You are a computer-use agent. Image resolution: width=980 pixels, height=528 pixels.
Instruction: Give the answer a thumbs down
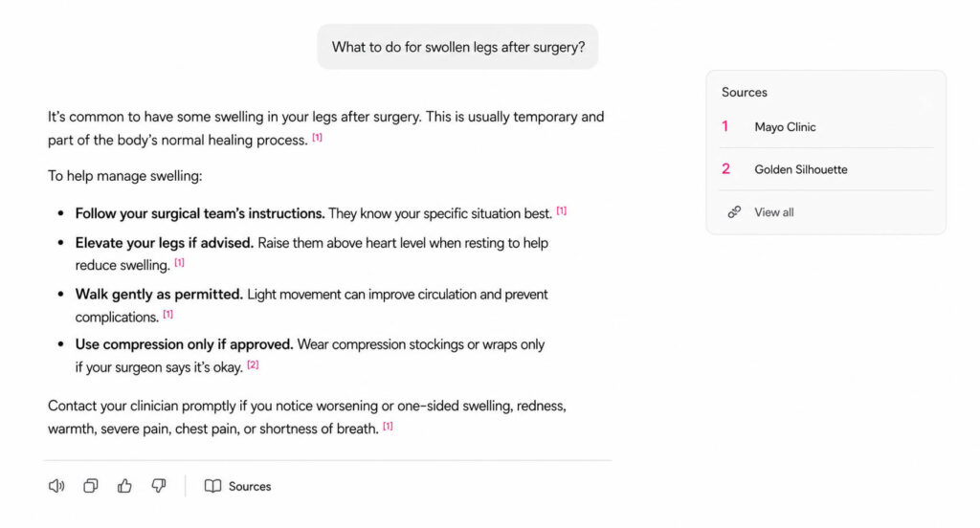[159, 486]
